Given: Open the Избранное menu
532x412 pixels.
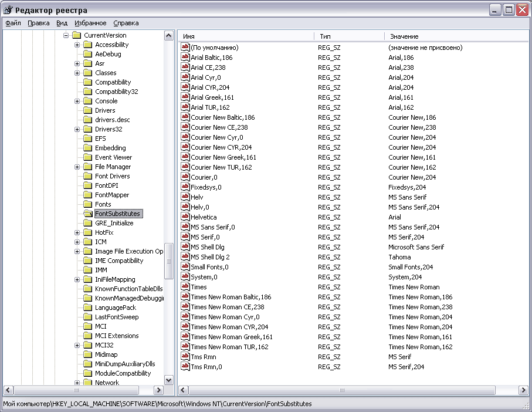Looking at the screenshot, I should (x=90, y=23).
